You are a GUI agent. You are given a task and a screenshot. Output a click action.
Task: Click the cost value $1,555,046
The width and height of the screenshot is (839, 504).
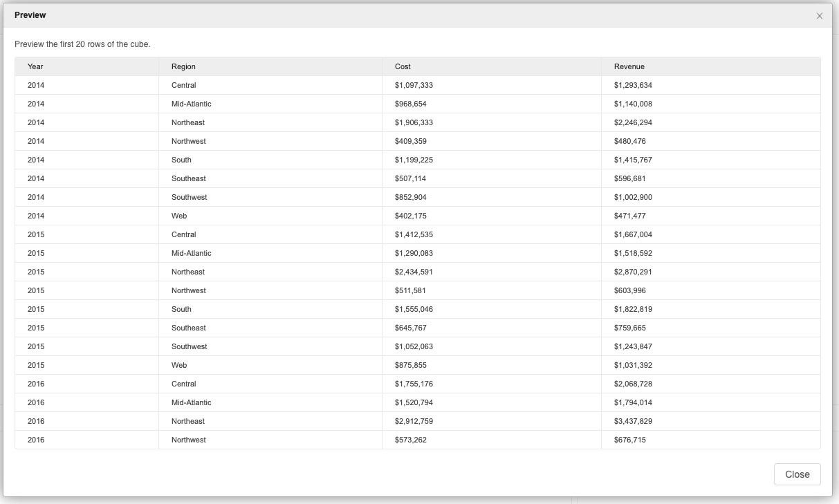(414, 309)
